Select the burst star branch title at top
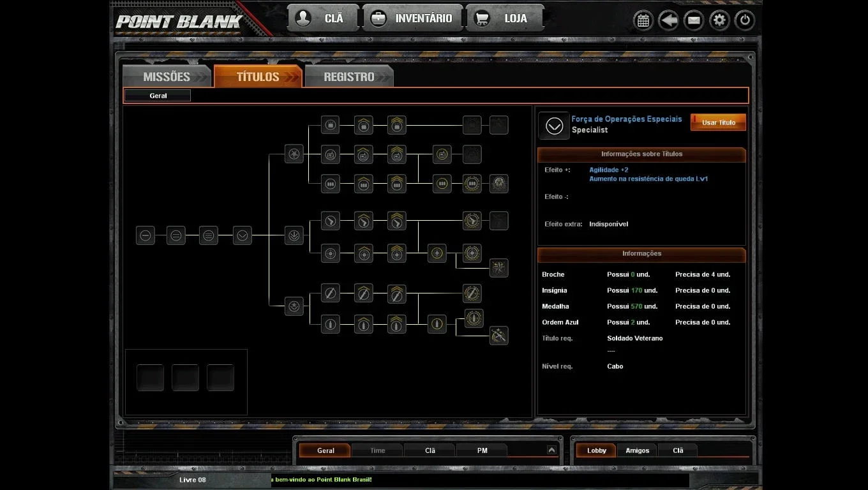The height and width of the screenshot is (490, 868). pyautogui.click(x=294, y=153)
